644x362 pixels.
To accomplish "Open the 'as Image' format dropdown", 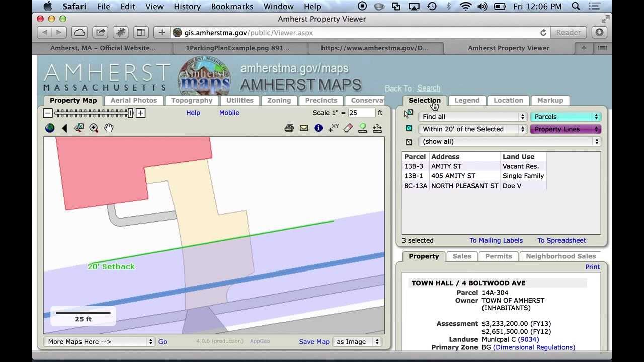I will coord(357,342).
